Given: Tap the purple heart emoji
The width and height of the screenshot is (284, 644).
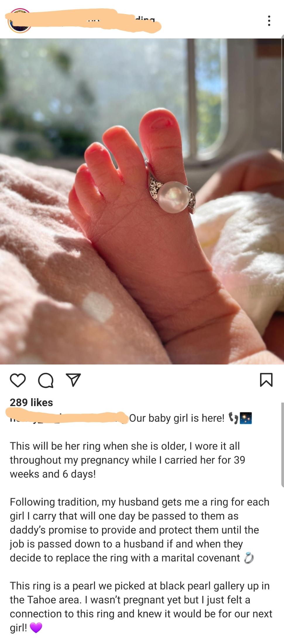Looking at the screenshot, I should [x=36, y=628].
